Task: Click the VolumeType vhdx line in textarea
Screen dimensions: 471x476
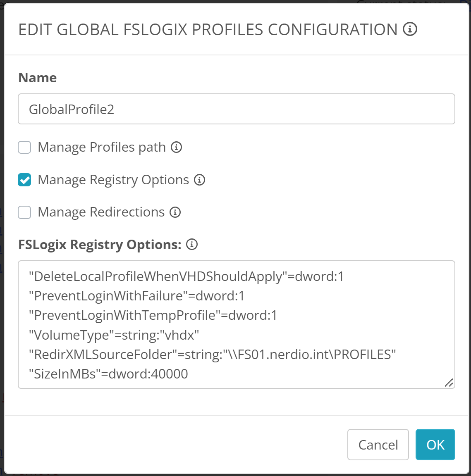Action: pyautogui.click(x=114, y=335)
